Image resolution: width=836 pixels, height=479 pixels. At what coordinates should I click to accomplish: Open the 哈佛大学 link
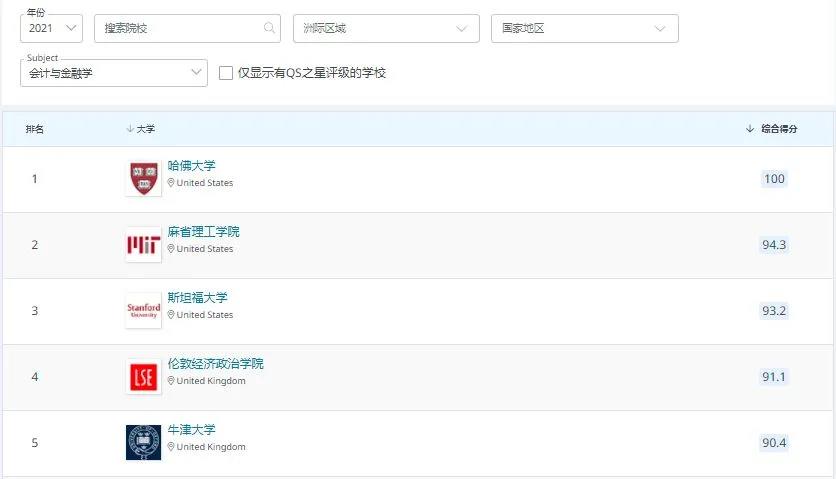pos(191,165)
